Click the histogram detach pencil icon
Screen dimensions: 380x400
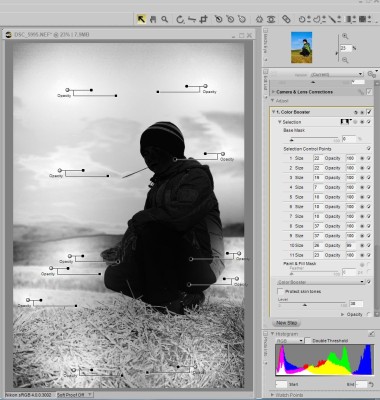point(371,333)
